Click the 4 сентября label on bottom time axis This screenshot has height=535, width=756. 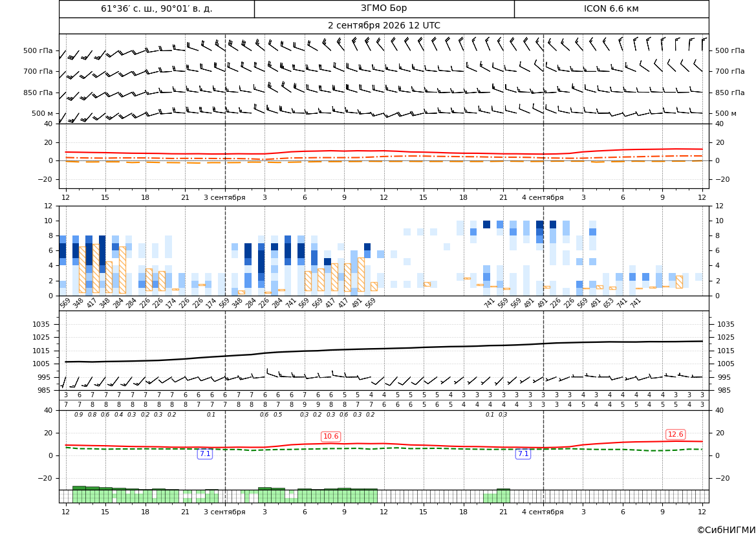tap(543, 512)
